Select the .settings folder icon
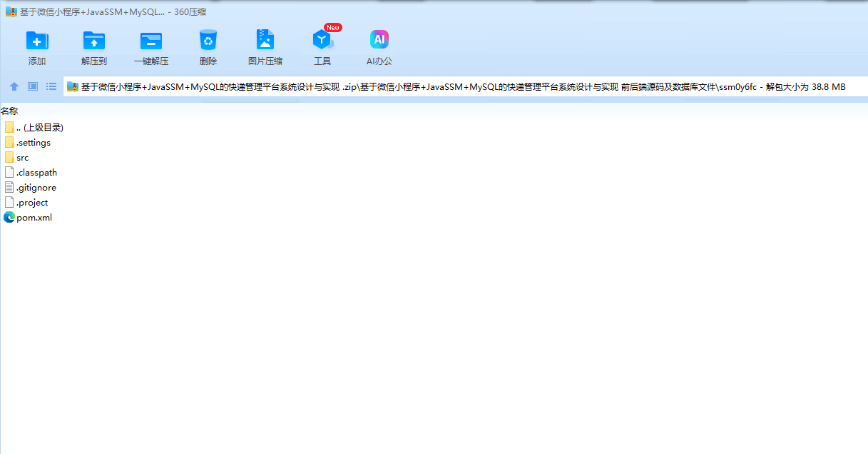868x454 pixels. pos(9,142)
